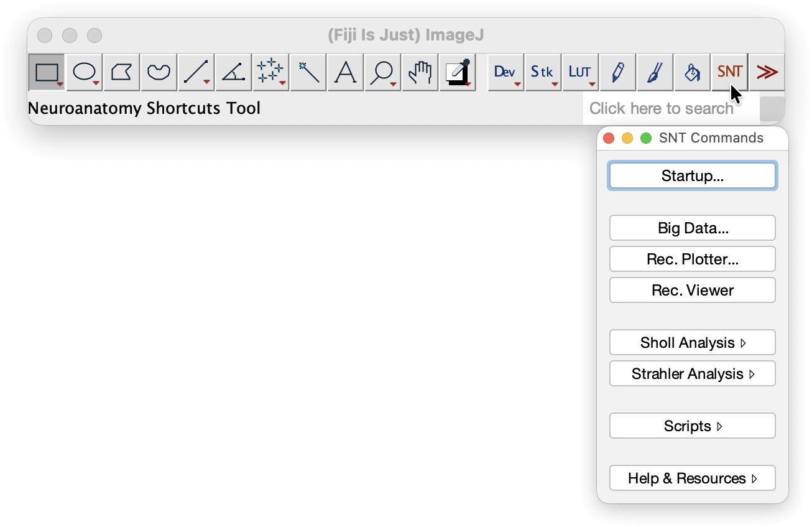Click the gray square beside the search field
Screen dimensions: 812x527
772,109
